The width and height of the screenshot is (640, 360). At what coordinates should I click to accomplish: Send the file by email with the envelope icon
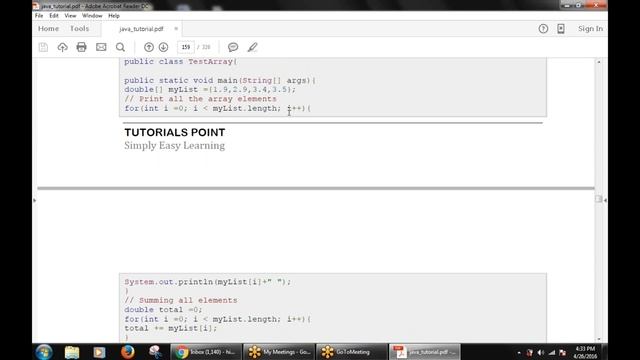tap(101, 47)
